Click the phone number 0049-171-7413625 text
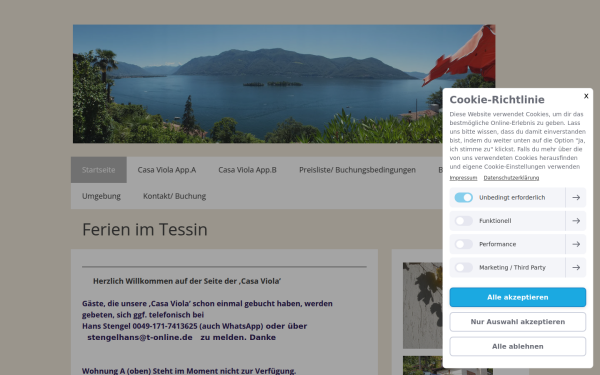 (x=165, y=326)
